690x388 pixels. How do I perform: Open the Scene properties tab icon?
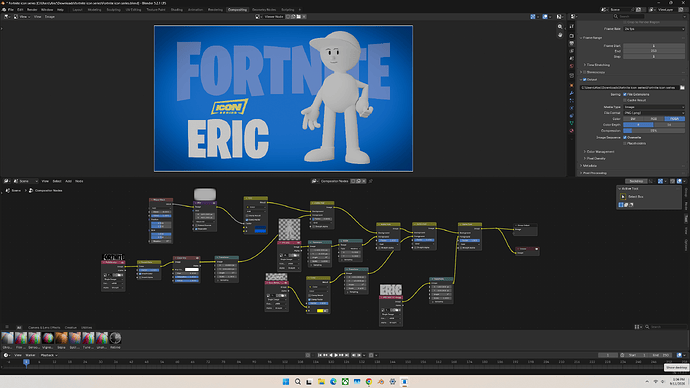pos(572,58)
